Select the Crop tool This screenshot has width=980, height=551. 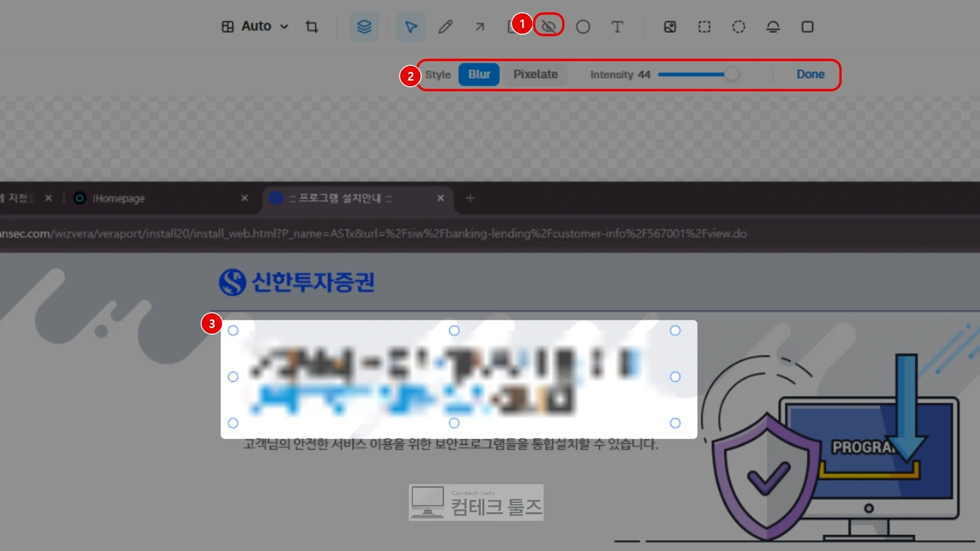(x=312, y=27)
